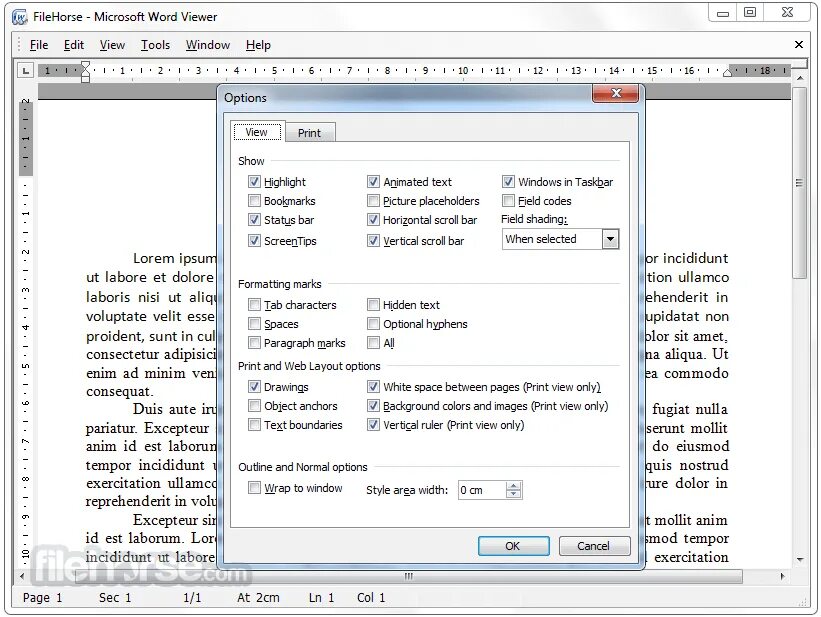Click 'At 2cm' in status bar
The image size is (821, 617).
(258, 598)
